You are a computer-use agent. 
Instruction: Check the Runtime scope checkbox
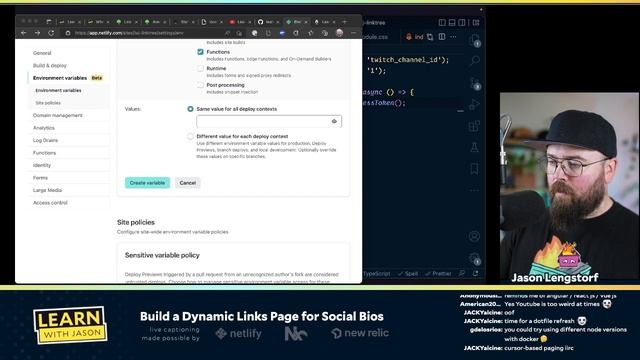tap(200, 69)
